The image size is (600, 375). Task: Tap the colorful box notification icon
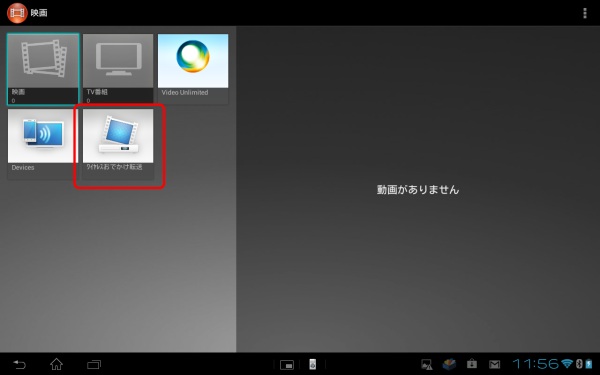449,364
